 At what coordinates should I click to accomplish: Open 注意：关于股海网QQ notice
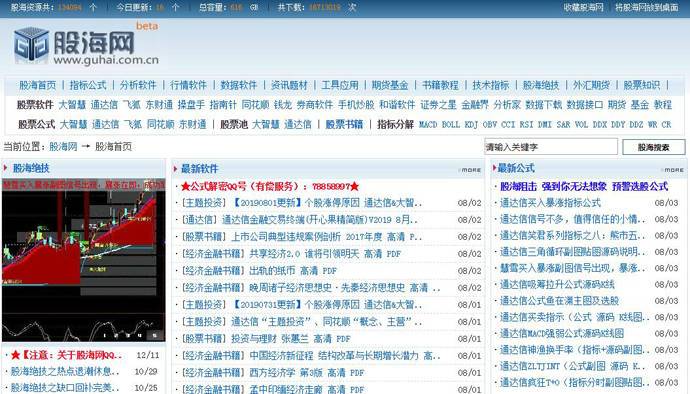66,355
